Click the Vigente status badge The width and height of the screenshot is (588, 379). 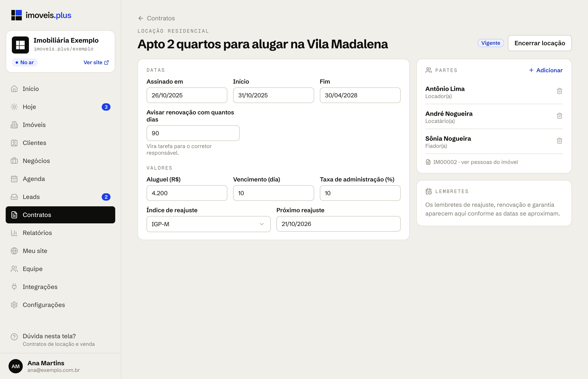[x=491, y=43]
